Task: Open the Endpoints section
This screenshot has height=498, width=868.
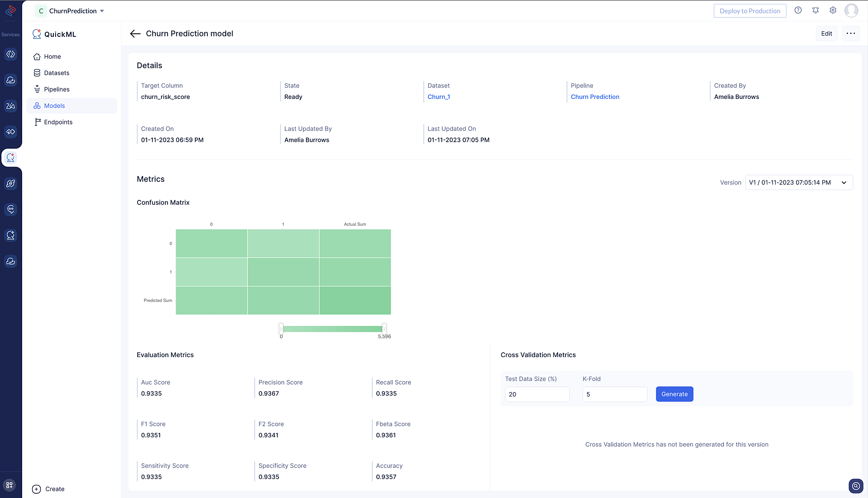Action: click(58, 122)
